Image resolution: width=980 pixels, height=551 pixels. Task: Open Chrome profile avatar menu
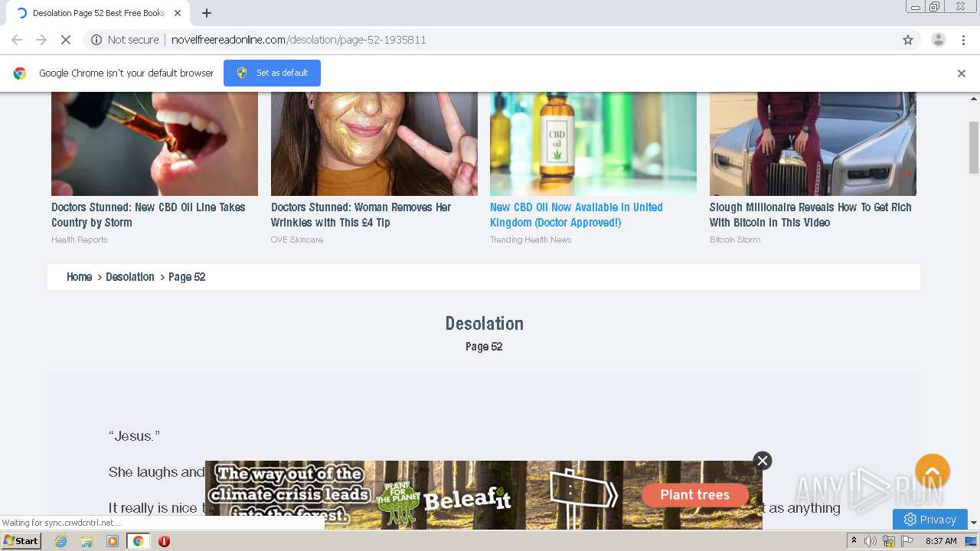(938, 40)
